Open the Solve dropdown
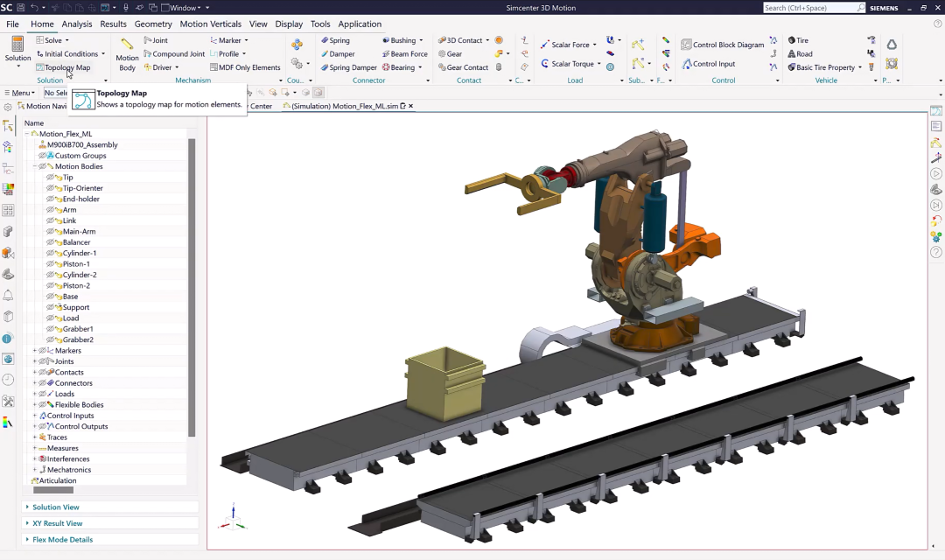The width and height of the screenshot is (945, 560). tap(66, 40)
